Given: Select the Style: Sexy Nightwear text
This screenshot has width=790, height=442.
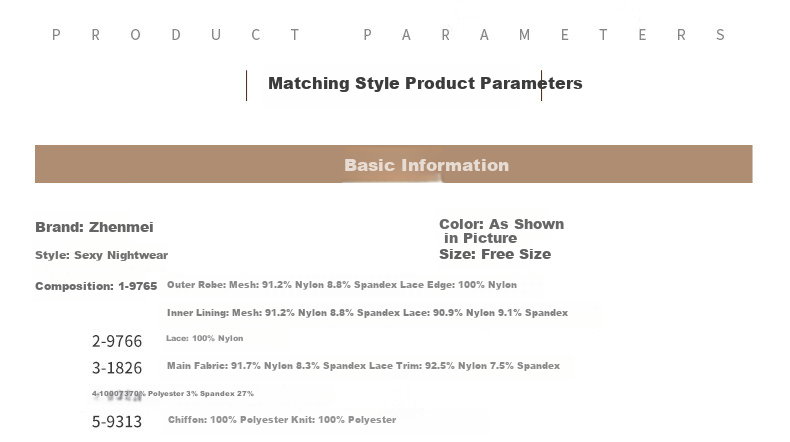Looking at the screenshot, I should pos(101,255).
